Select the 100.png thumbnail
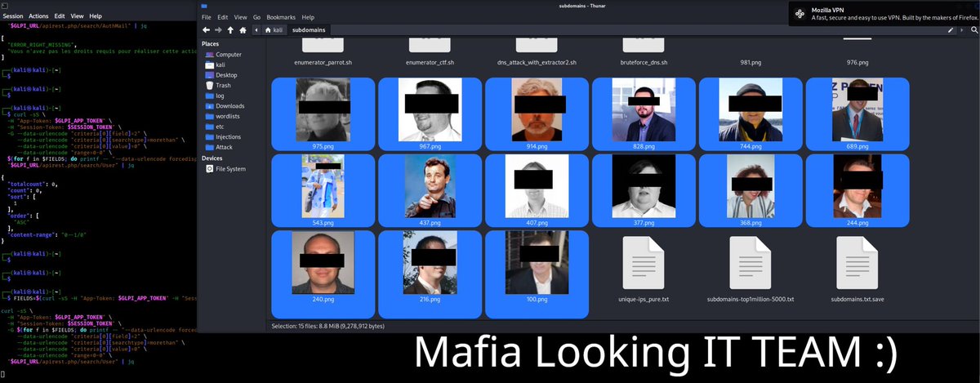 (537, 262)
